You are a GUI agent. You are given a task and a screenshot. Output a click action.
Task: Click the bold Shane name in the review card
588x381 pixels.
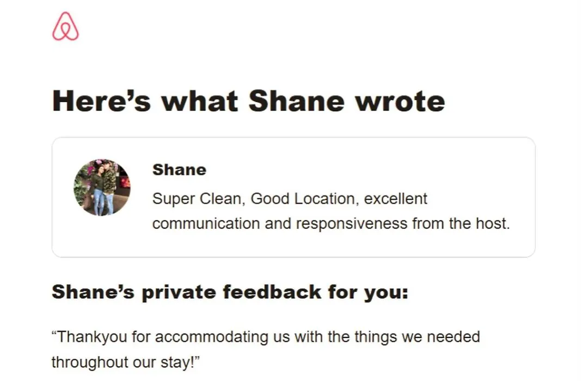179,170
